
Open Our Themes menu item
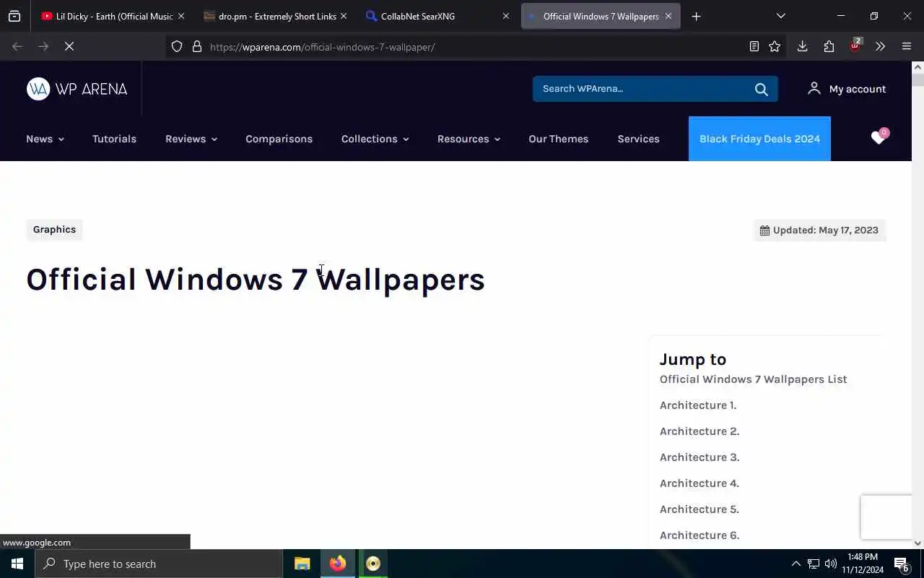click(x=558, y=139)
